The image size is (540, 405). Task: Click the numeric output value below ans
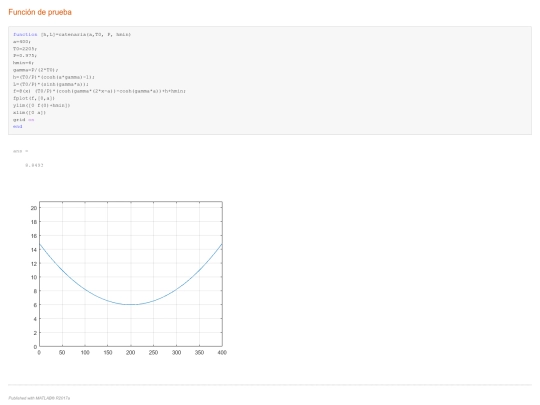point(34,165)
